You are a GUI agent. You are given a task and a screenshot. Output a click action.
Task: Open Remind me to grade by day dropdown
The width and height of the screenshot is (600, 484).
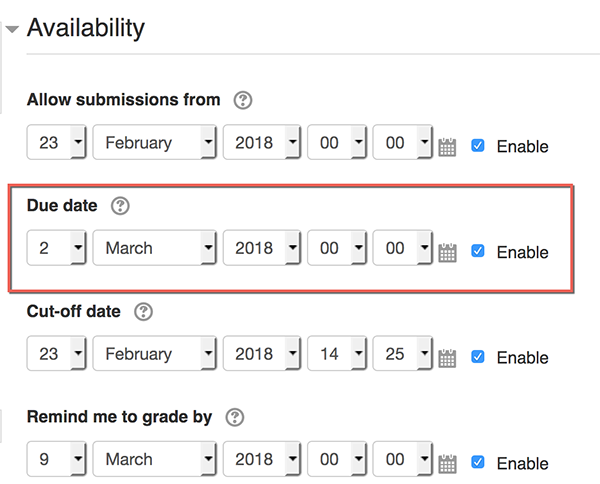tap(57, 459)
